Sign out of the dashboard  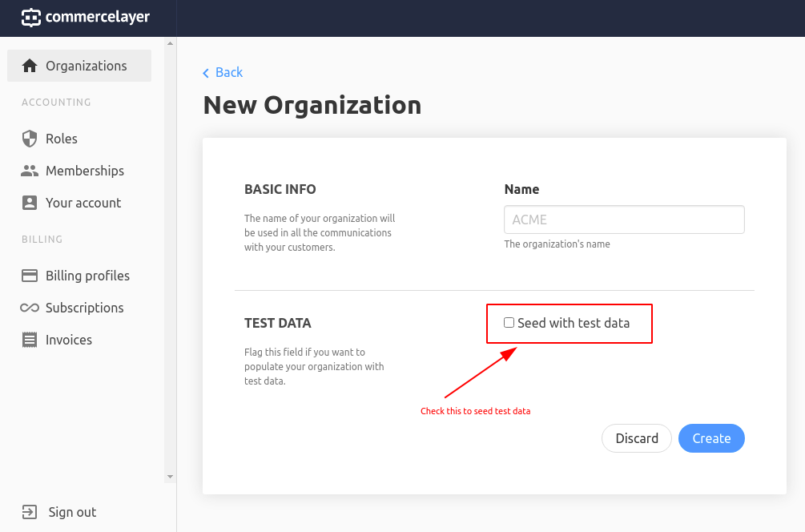click(71, 512)
